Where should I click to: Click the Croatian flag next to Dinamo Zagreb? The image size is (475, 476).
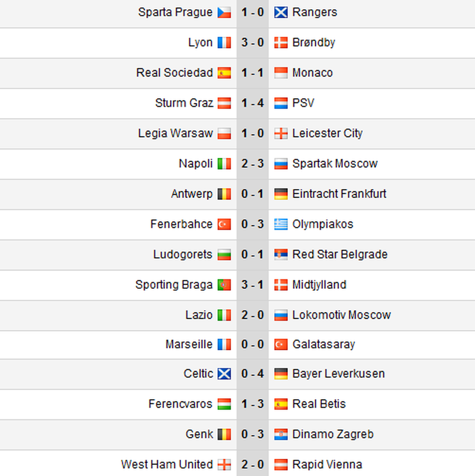281,435
